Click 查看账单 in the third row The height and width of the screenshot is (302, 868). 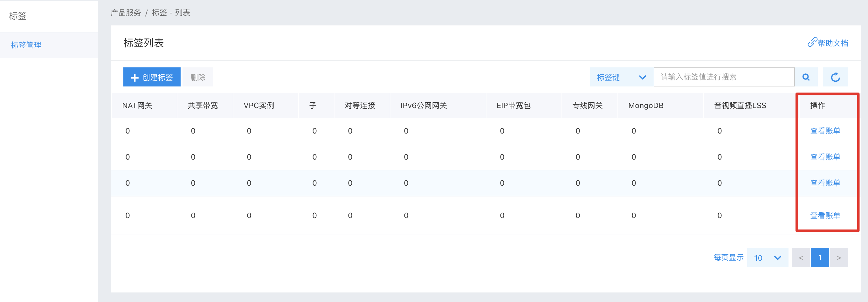(825, 183)
